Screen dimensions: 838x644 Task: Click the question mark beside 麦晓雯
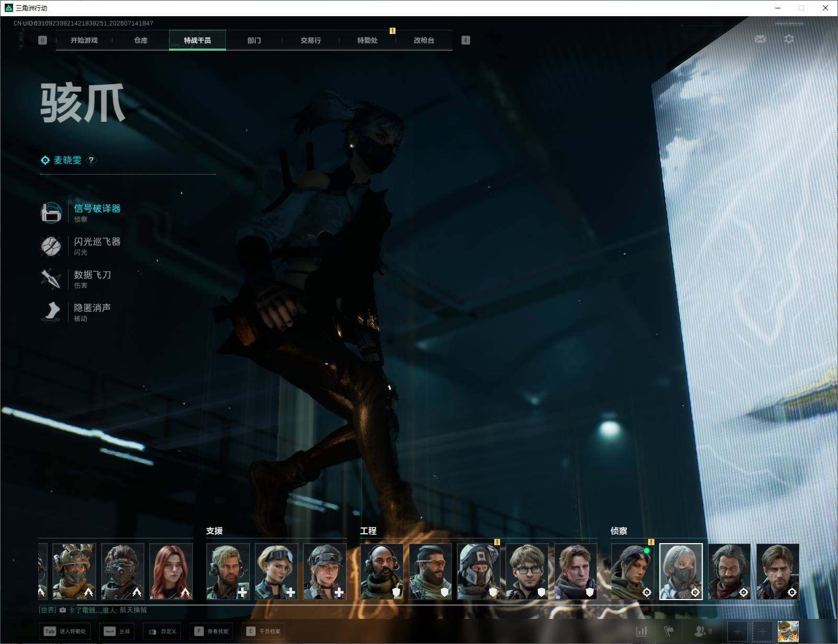[91, 160]
